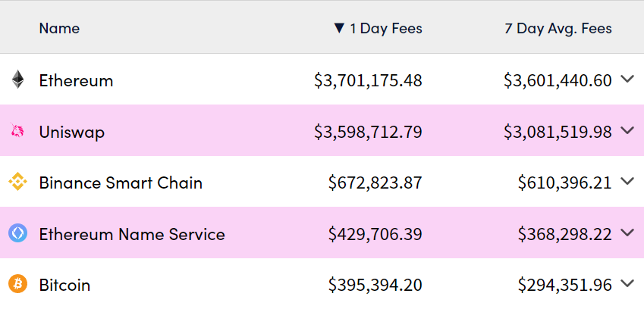The image size is (644, 309).
Task: Click the Ethereum Name Service blue icon
Action: click(17, 233)
